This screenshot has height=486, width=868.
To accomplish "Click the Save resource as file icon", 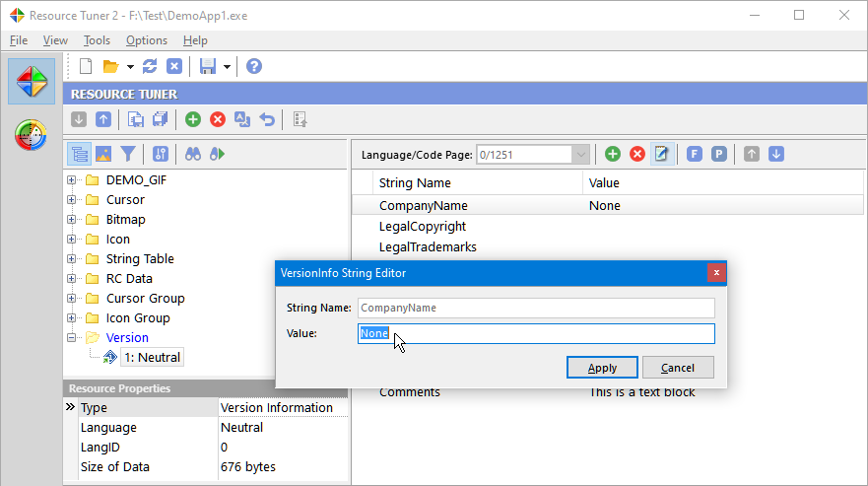I will tap(136, 119).
